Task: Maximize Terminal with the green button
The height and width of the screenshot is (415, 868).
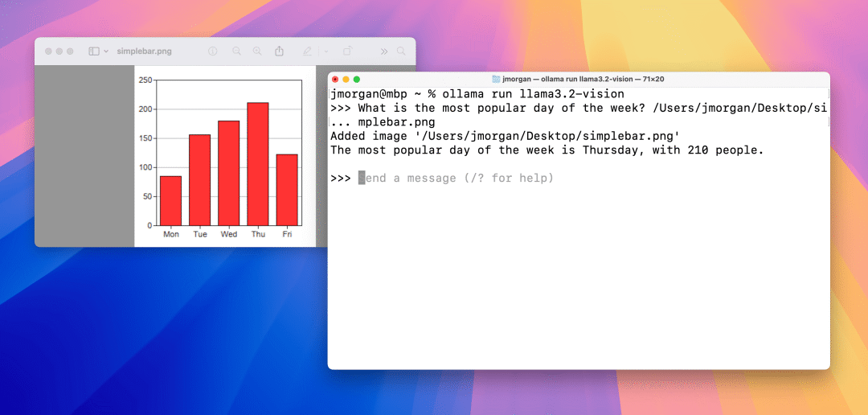Action: [x=357, y=80]
